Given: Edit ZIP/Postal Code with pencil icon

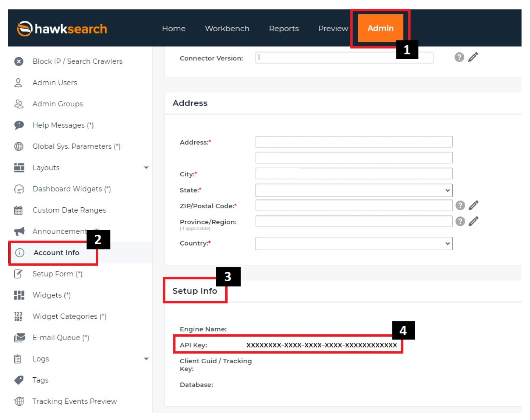Looking at the screenshot, I should pyautogui.click(x=474, y=205).
